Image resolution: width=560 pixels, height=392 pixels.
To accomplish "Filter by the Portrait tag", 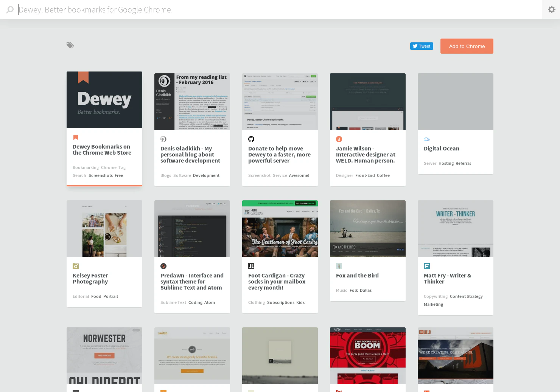I will point(111,296).
